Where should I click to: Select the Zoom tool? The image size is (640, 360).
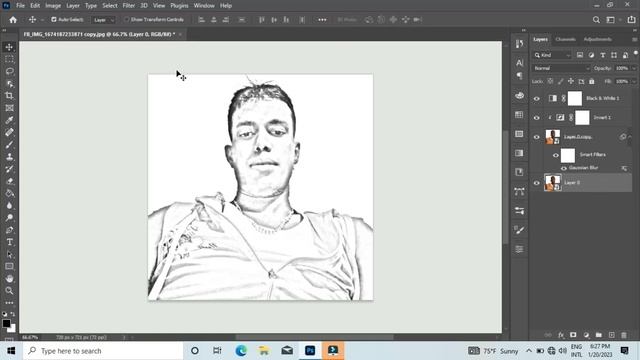pos(9,291)
